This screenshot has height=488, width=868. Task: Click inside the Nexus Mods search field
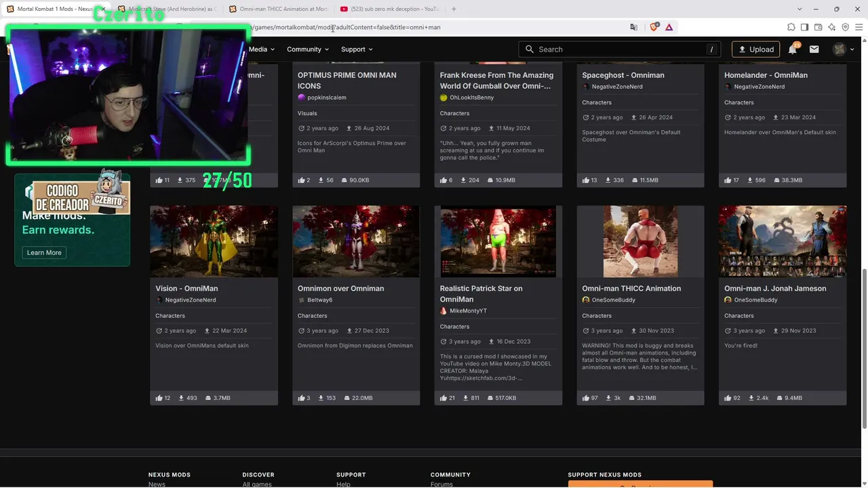point(620,49)
